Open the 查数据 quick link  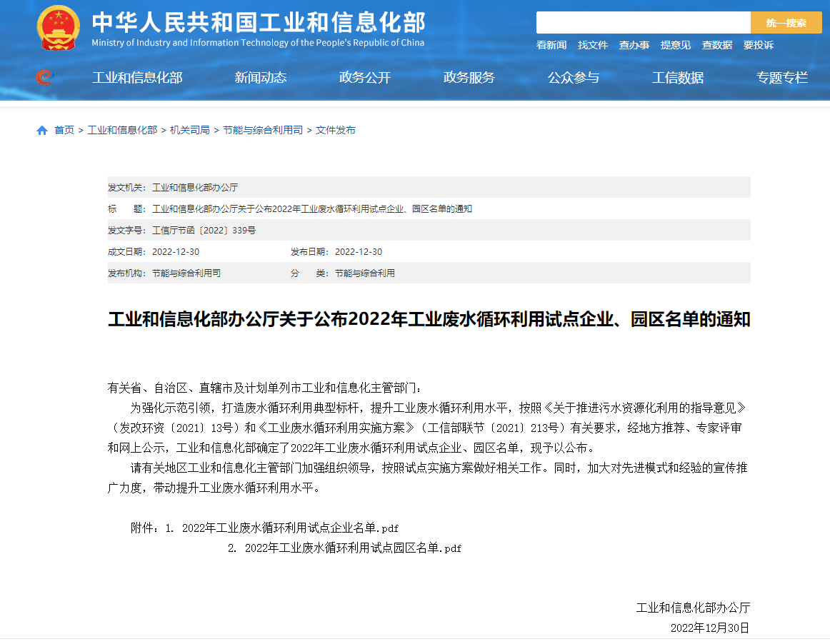(716, 45)
